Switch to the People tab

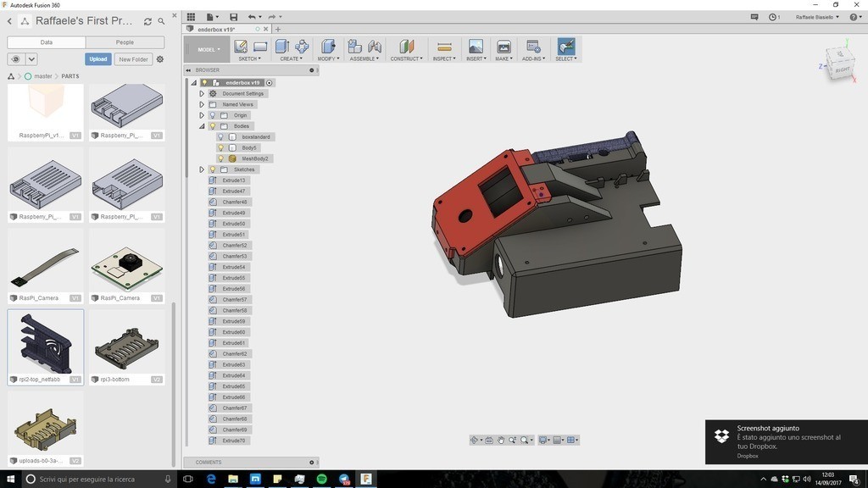pyautogui.click(x=125, y=42)
